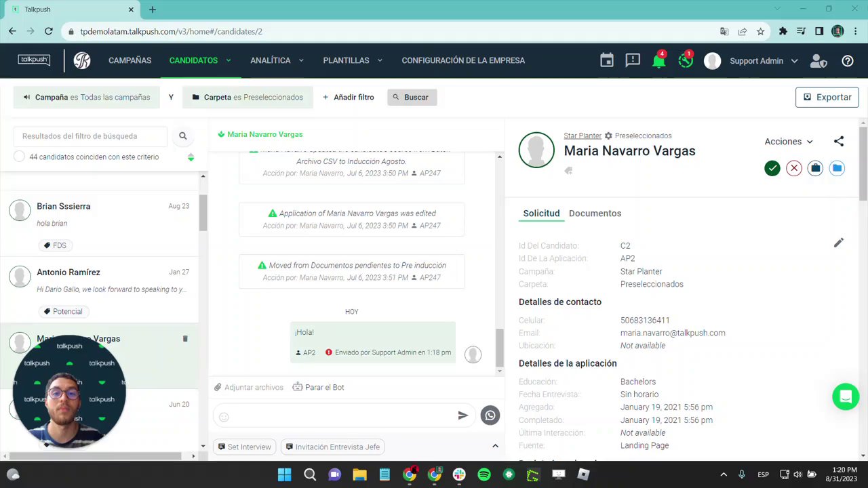The height and width of the screenshot is (488, 868).
Task: Delete selected candidate with trash icon
Action: pyautogui.click(x=185, y=338)
